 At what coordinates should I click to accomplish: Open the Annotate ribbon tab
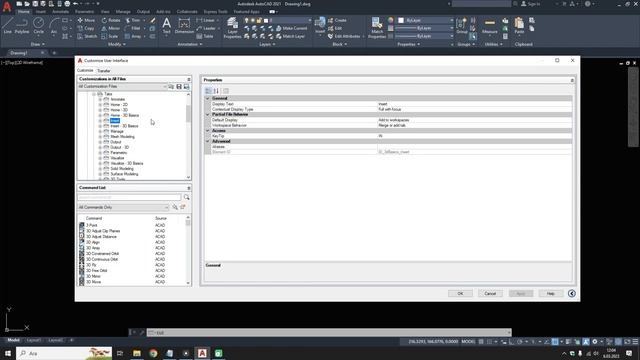click(60, 12)
